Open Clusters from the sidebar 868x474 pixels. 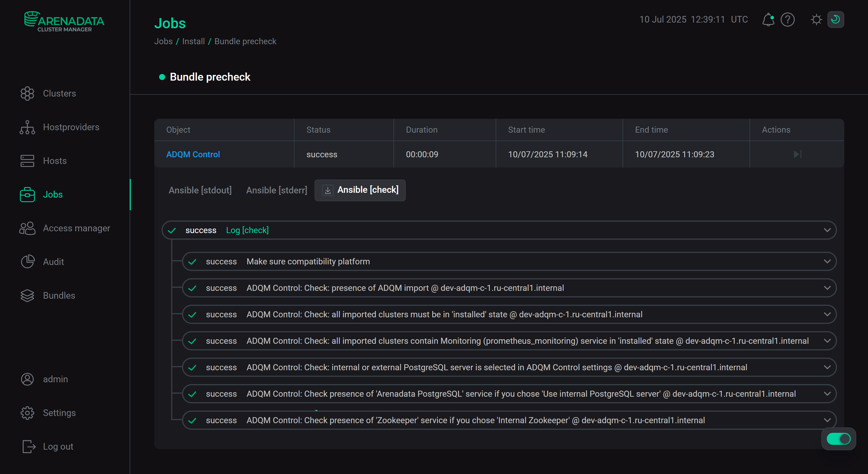[59, 93]
